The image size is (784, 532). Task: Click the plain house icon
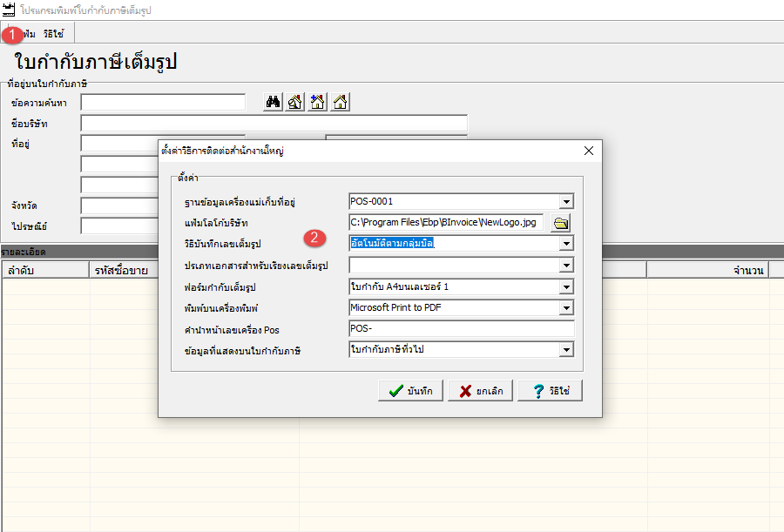[x=341, y=102]
